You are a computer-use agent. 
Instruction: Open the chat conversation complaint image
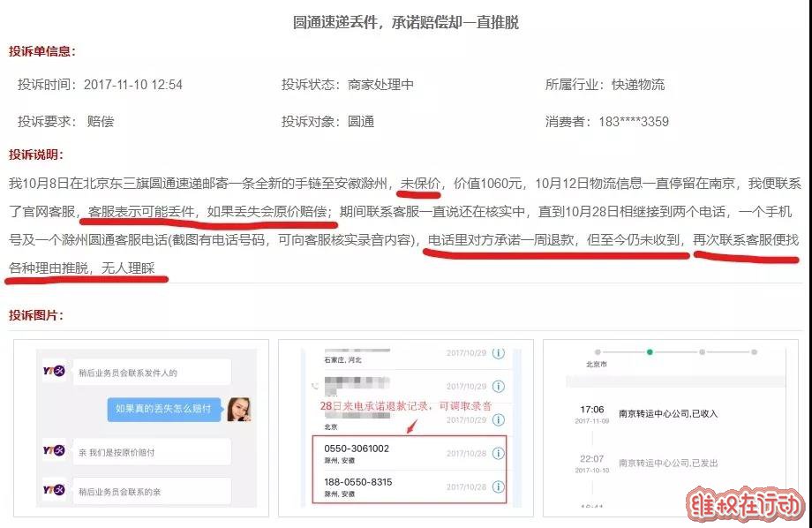point(141,428)
